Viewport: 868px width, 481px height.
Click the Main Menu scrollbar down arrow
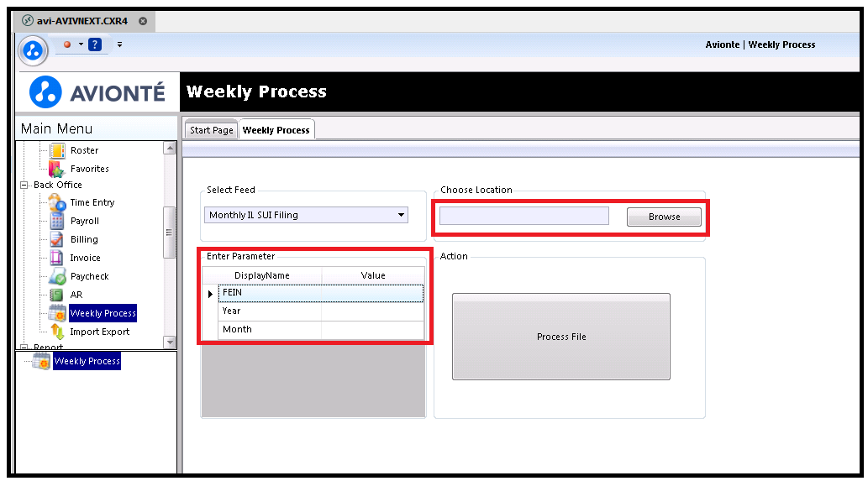[x=170, y=342]
